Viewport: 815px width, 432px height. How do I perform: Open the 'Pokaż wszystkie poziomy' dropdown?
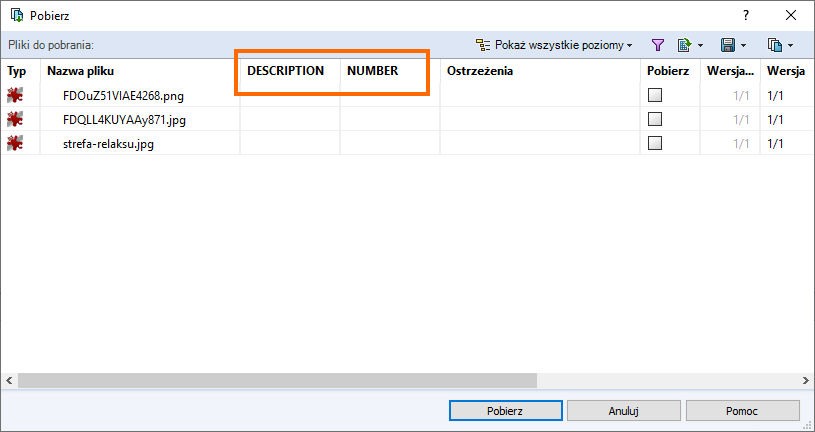point(555,45)
